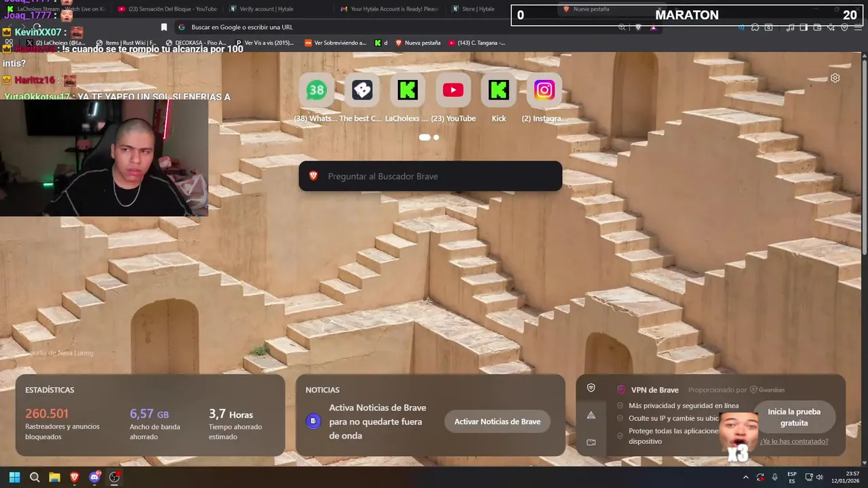The width and height of the screenshot is (868, 488).
Task: Open 'Ver Sobreviviendo a...' bookmark
Action: 335,43
